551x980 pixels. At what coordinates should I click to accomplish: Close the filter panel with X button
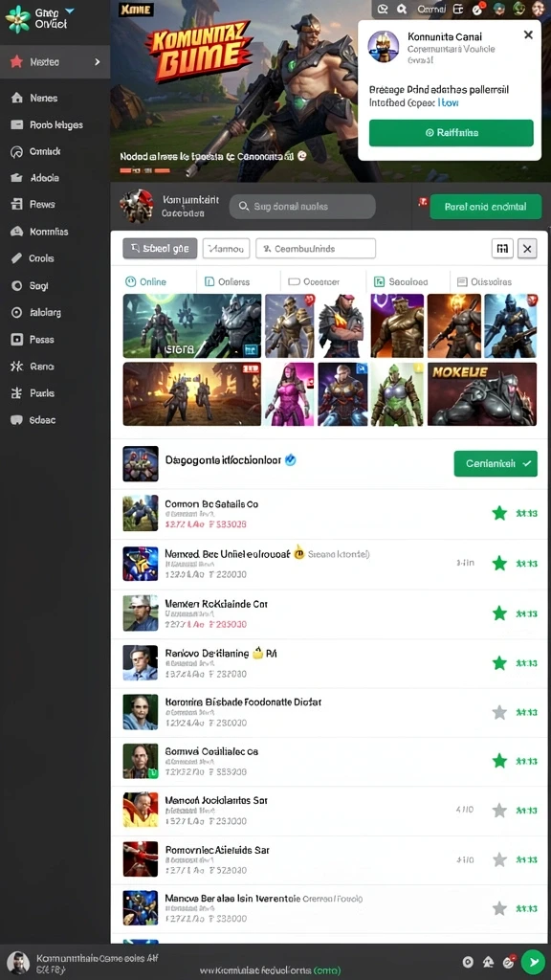pyautogui.click(x=527, y=249)
